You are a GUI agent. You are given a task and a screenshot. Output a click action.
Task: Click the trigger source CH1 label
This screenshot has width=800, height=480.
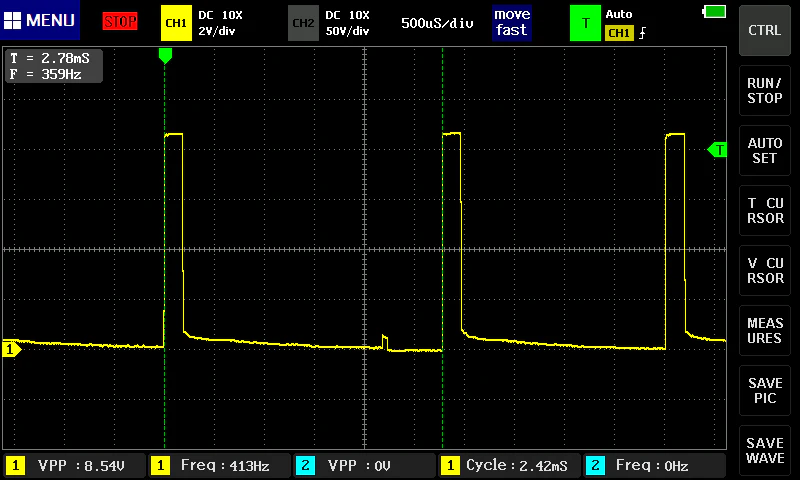[x=619, y=33]
